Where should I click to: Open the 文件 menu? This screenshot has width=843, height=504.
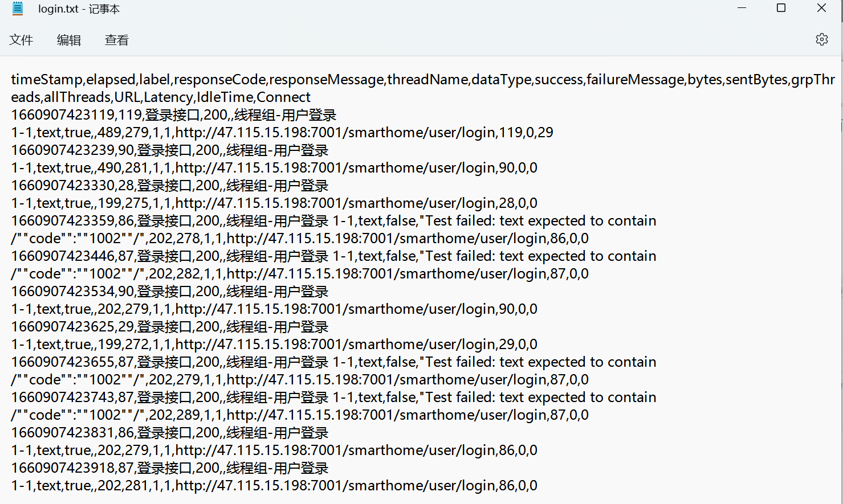pyautogui.click(x=21, y=40)
